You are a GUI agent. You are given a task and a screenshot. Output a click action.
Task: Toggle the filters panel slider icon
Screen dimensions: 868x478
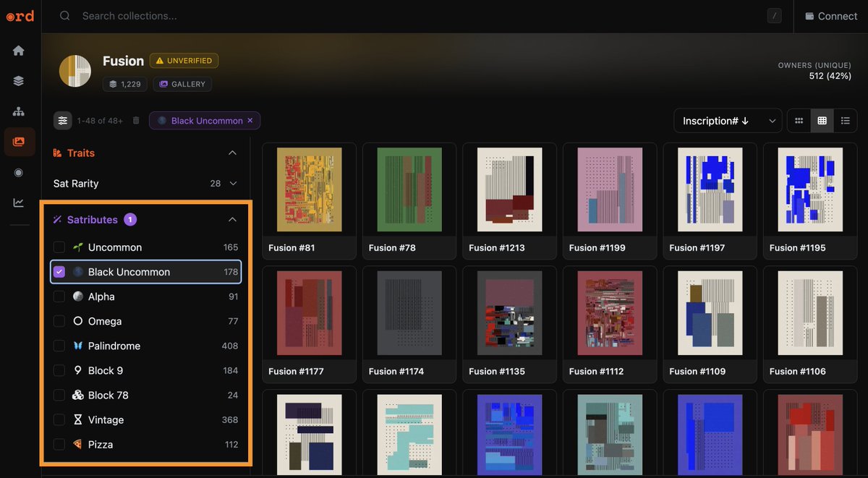click(x=63, y=121)
